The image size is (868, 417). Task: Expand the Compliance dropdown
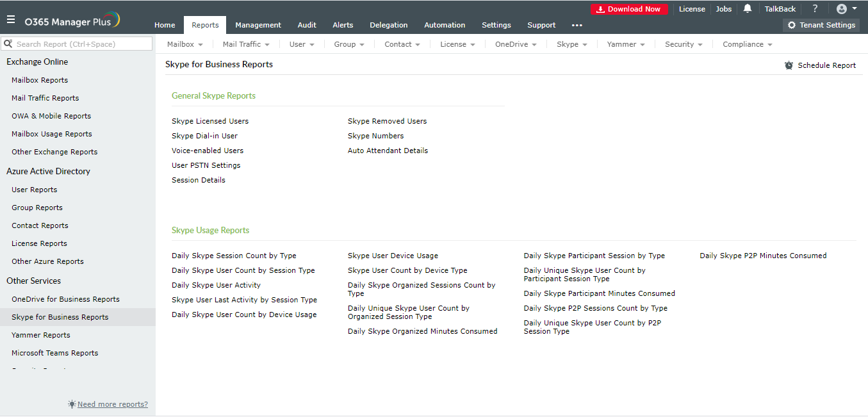pyautogui.click(x=748, y=44)
